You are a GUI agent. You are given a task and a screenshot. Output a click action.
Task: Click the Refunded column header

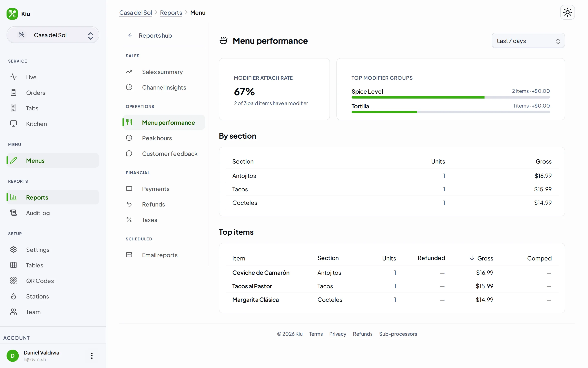click(431, 258)
